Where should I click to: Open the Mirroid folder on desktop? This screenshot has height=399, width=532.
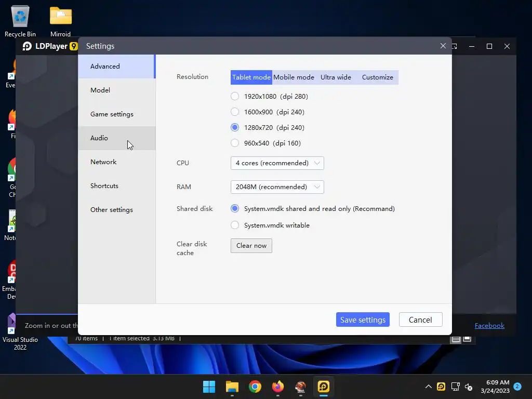pyautogui.click(x=61, y=21)
